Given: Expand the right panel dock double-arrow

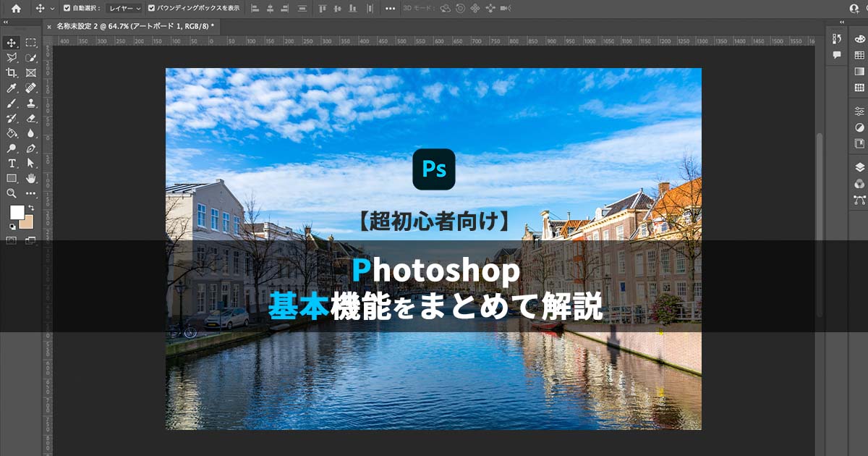Looking at the screenshot, I should (x=841, y=22).
